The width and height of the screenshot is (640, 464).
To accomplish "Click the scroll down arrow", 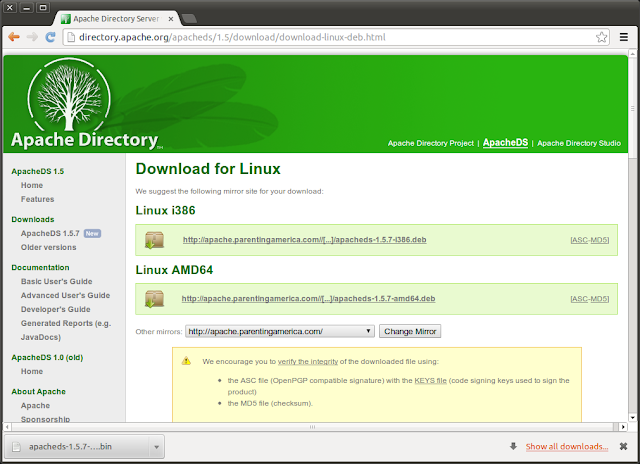I will 632,417.
